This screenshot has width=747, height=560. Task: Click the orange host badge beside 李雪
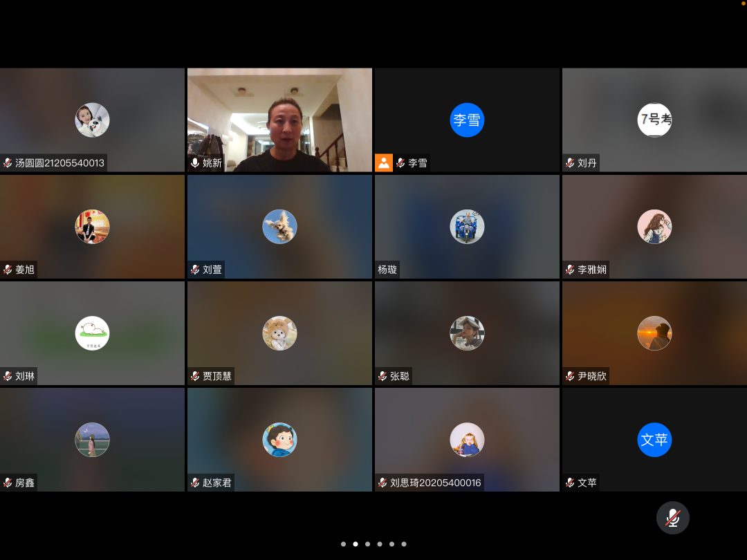[x=383, y=163]
